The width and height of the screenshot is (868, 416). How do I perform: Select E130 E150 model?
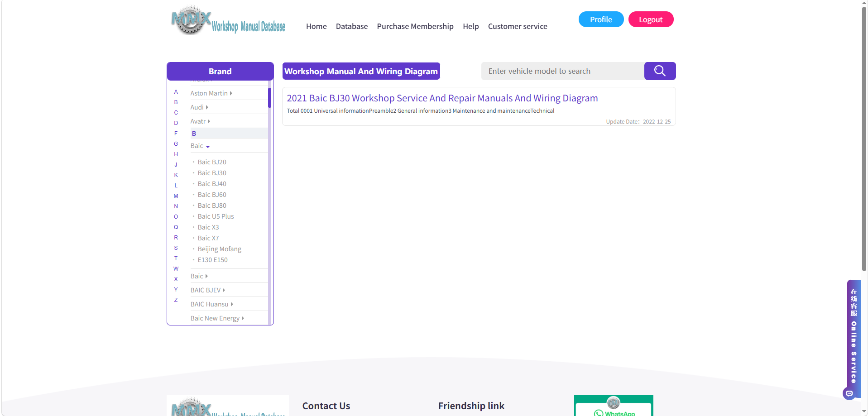point(212,260)
